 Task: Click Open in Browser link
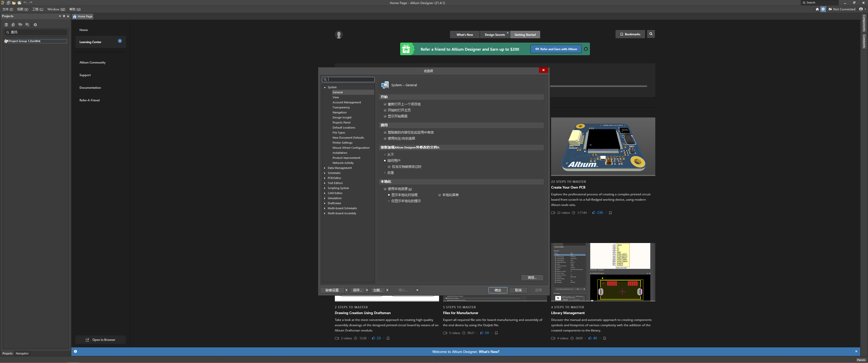[x=100, y=340]
